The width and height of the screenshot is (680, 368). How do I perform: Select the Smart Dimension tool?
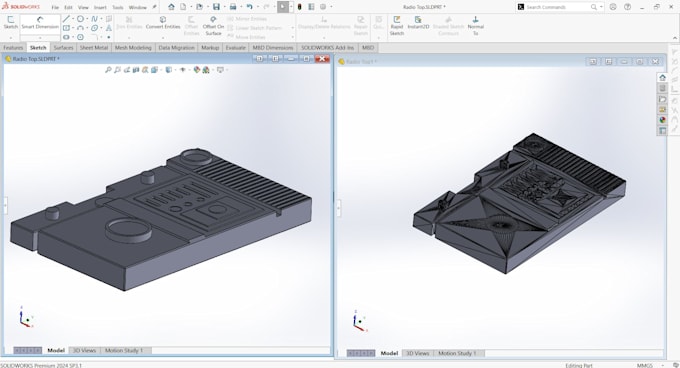pos(40,23)
